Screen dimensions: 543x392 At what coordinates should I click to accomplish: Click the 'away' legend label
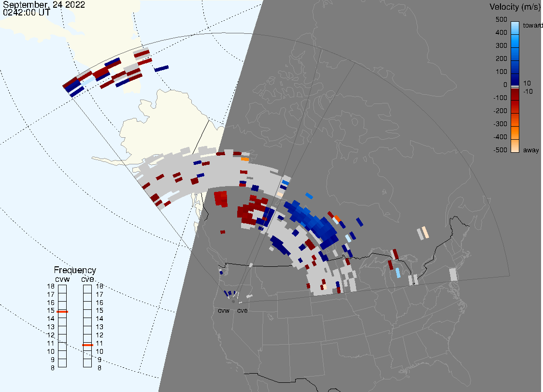531,150
